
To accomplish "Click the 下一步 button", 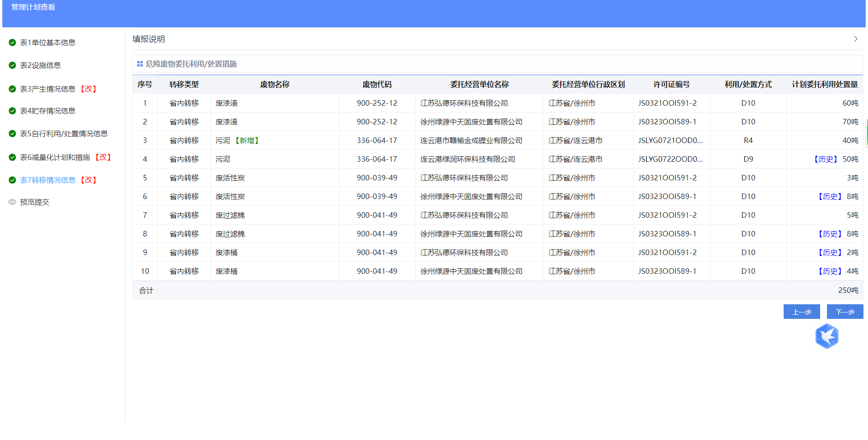I will tap(845, 312).
